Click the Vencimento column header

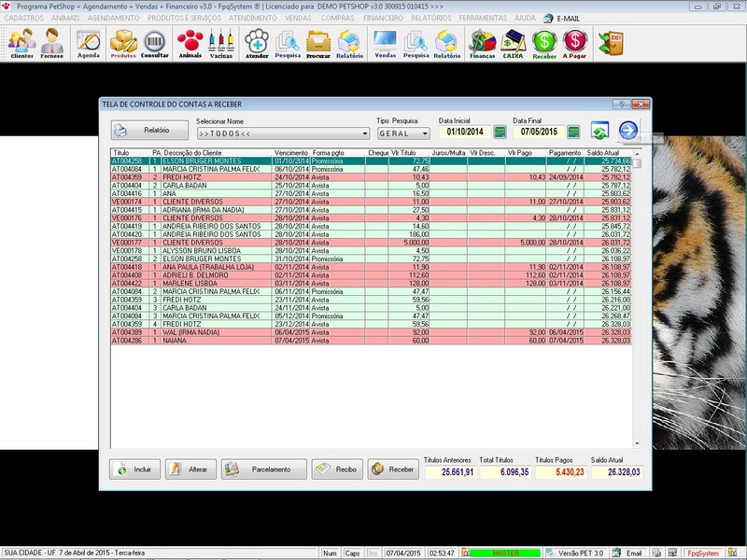pos(291,153)
